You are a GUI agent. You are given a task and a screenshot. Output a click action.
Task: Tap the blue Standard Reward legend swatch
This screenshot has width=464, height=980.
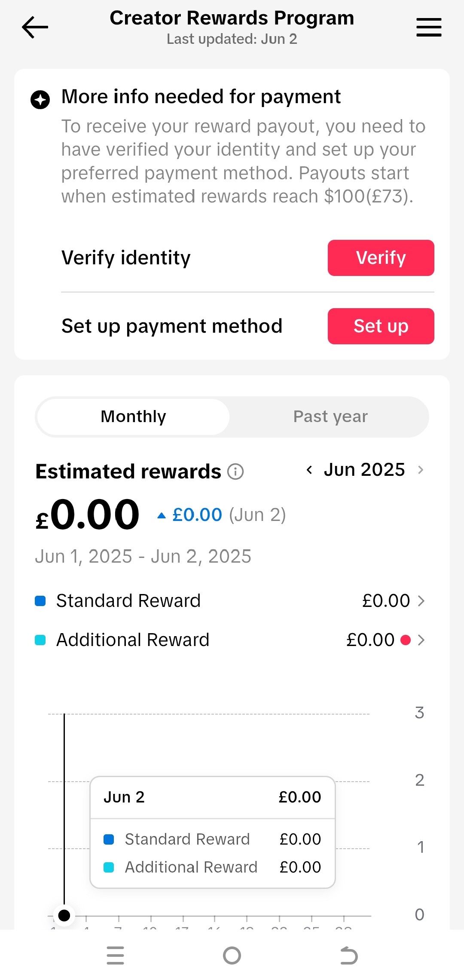tap(40, 601)
